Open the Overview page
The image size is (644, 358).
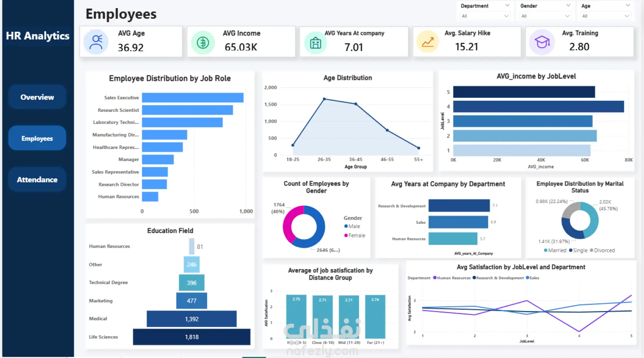coord(37,97)
